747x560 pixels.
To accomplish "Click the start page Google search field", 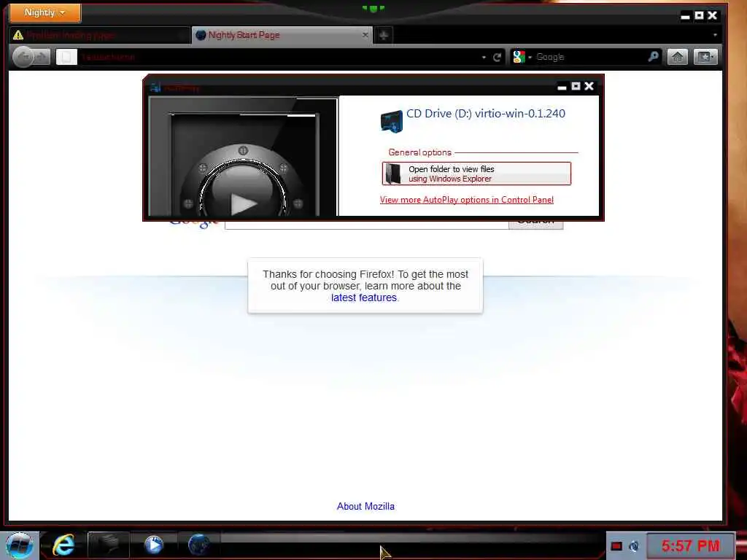I will (367, 224).
